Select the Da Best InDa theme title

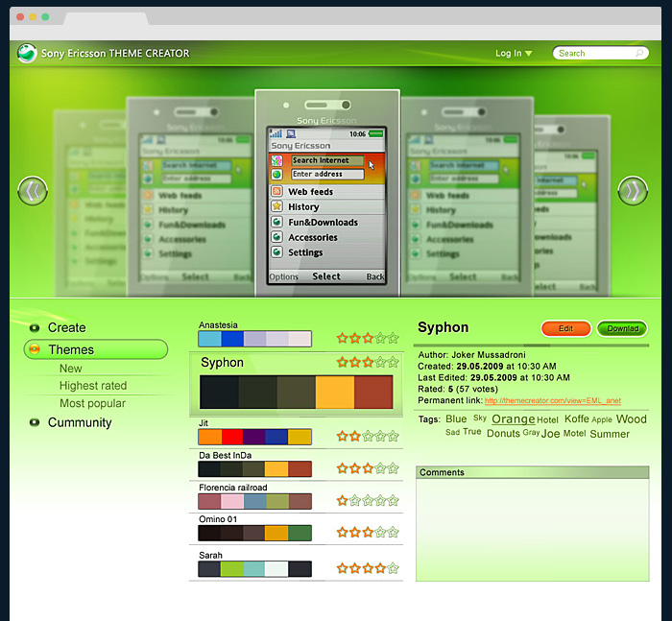click(x=225, y=455)
